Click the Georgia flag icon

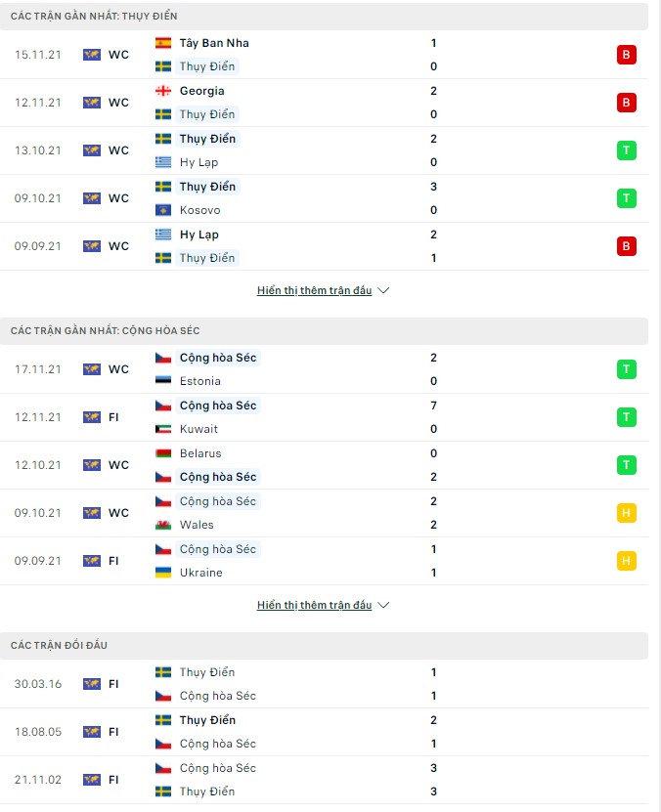pos(163,91)
